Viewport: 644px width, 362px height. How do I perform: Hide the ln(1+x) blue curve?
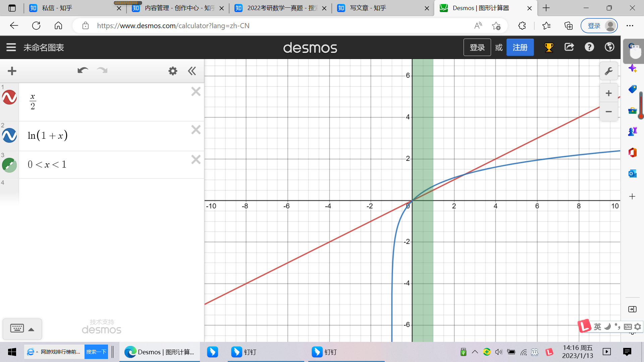pyautogui.click(x=9, y=135)
